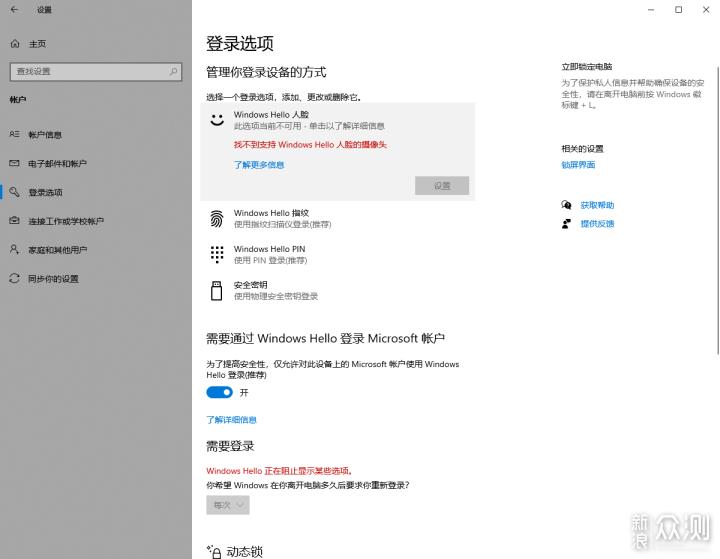Image resolution: width=720 pixels, height=559 pixels.
Task: Click the 帐户信息 person-card icon
Action: pos(14,134)
